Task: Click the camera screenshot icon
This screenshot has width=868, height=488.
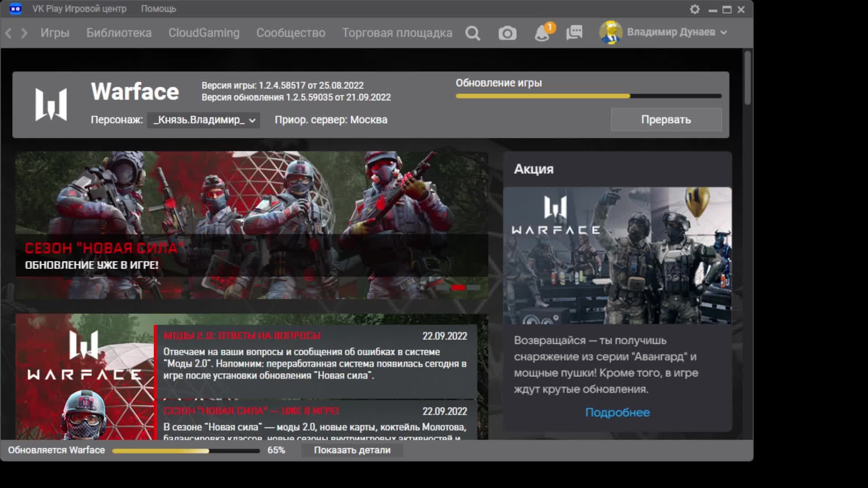Action: (507, 33)
